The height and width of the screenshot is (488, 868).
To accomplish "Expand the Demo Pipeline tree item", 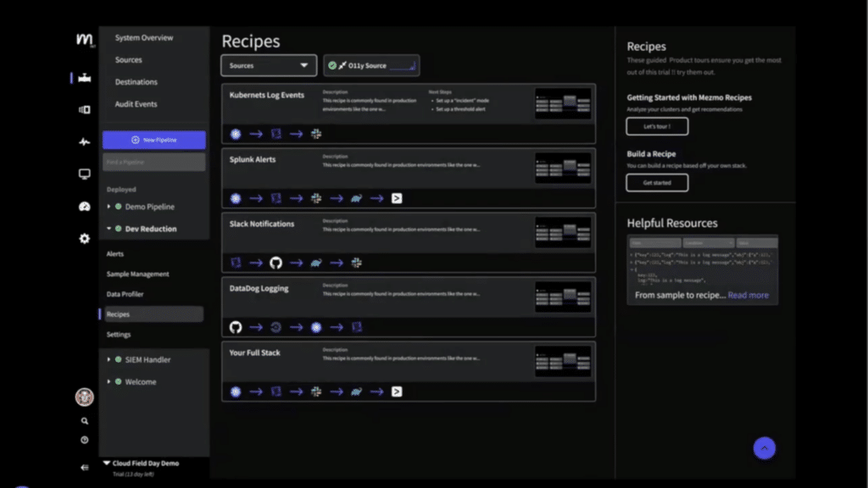I will tap(108, 207).
